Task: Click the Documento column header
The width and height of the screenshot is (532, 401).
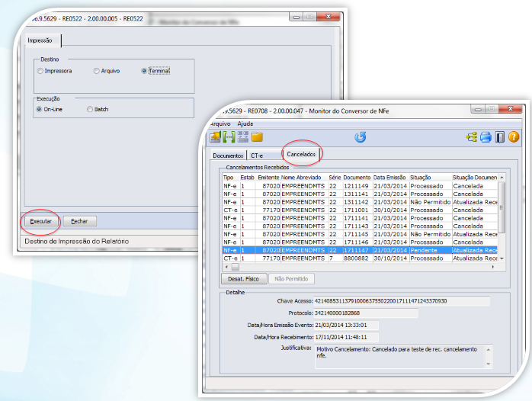Action: [357, 178]
